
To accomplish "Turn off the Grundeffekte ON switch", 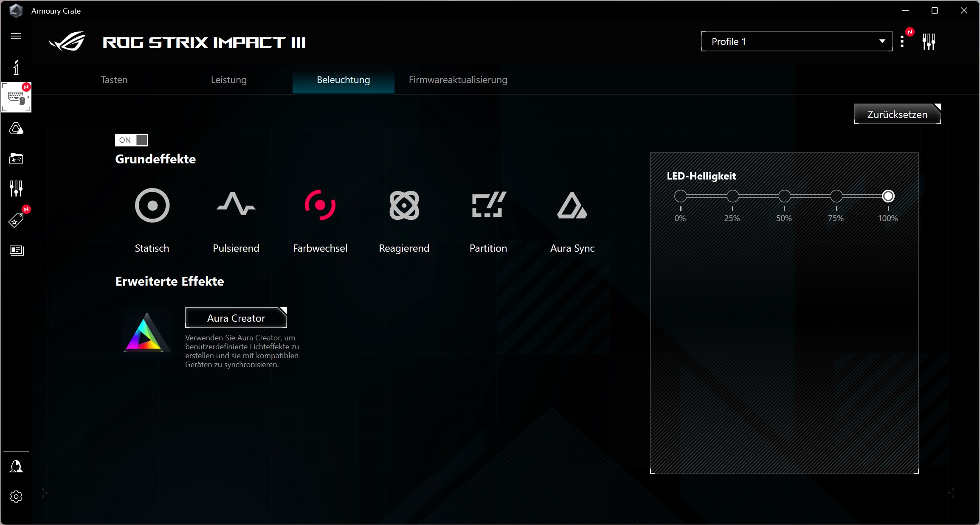I will pyautogui.click(x=131, y=140).
